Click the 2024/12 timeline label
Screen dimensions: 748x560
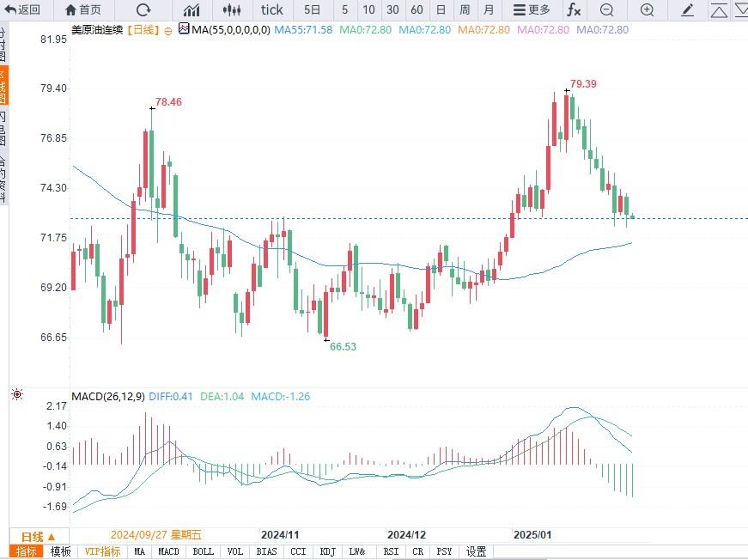click(x=406, y=535)
